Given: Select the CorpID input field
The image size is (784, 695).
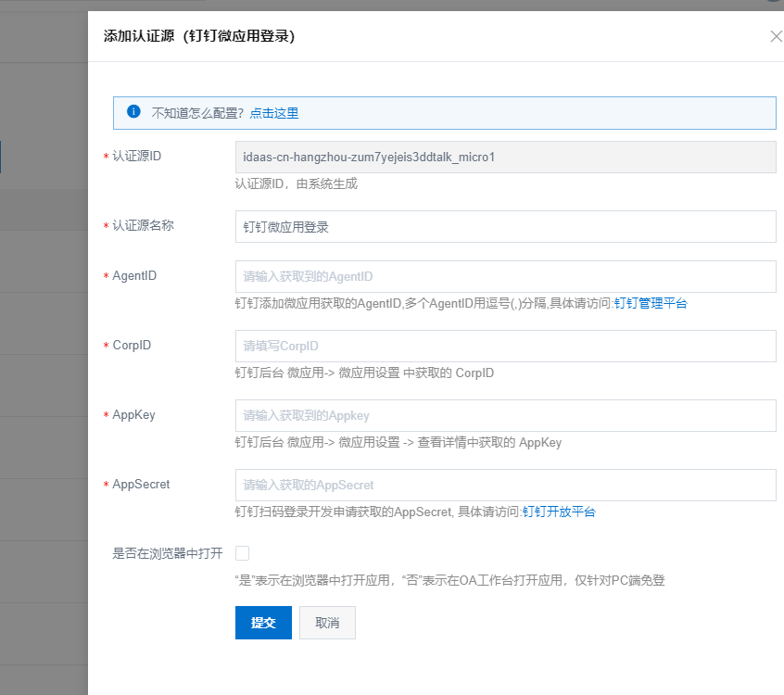Looking at the screenshot, I should pos(505,346).
